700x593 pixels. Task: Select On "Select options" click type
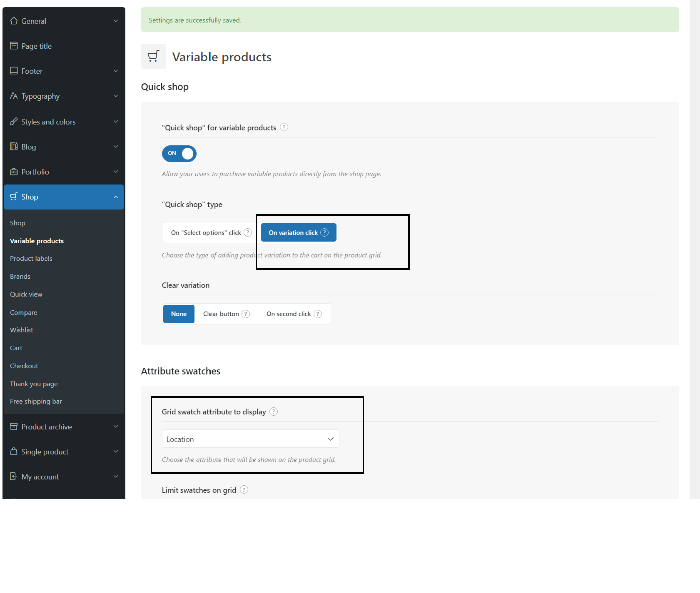pos(211,233)
